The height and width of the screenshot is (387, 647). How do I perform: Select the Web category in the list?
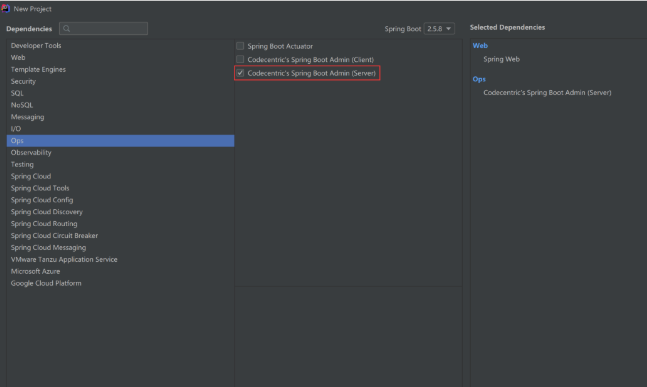pos(120,57)
